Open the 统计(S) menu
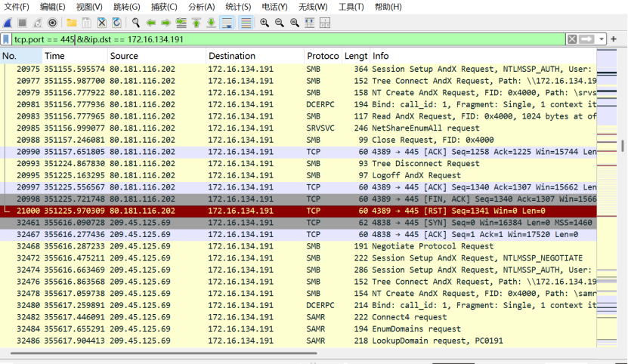 pyautogui.click(x=238, y=7)
